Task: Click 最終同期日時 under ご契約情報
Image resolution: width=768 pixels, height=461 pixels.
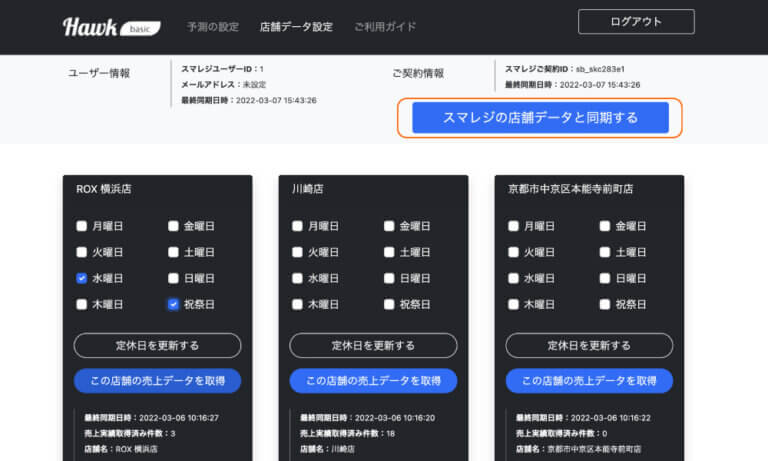Action: point(573,85)
